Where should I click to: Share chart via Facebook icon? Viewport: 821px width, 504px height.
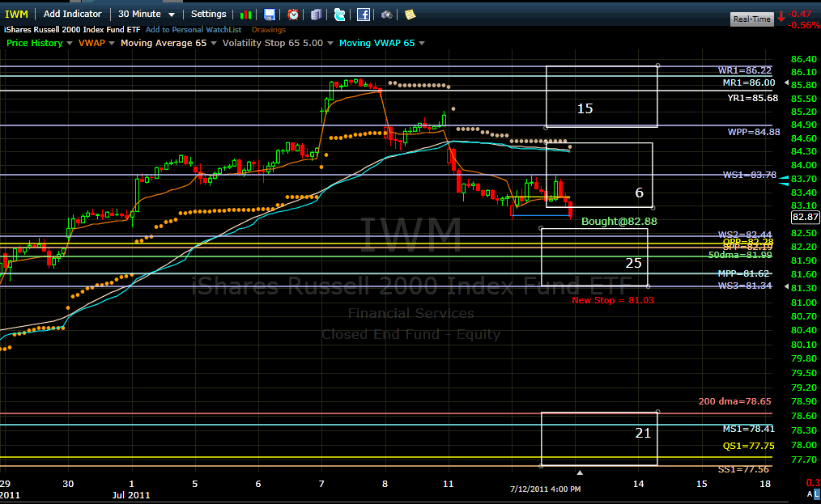point(364,15)
